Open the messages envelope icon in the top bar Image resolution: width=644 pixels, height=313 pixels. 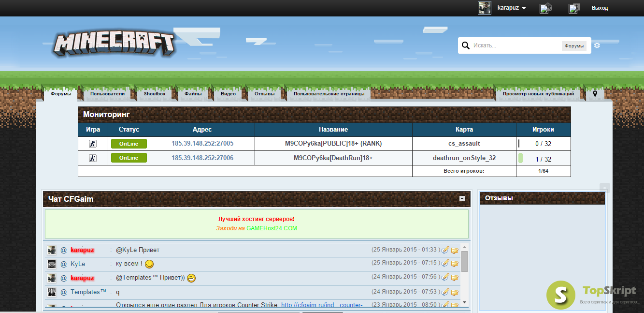tap(546, 8)
